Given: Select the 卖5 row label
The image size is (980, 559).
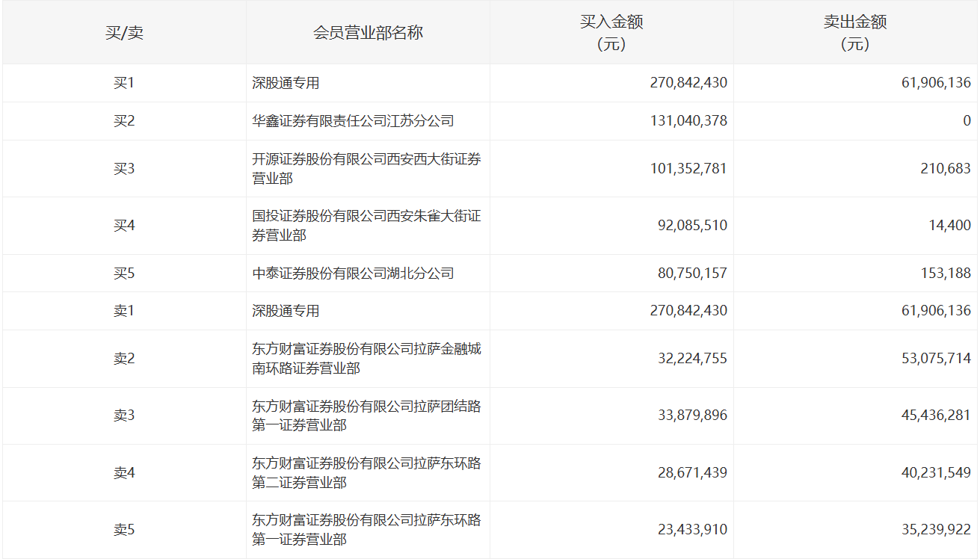Looking at the screenshot, I should click(x=124, y=530).
